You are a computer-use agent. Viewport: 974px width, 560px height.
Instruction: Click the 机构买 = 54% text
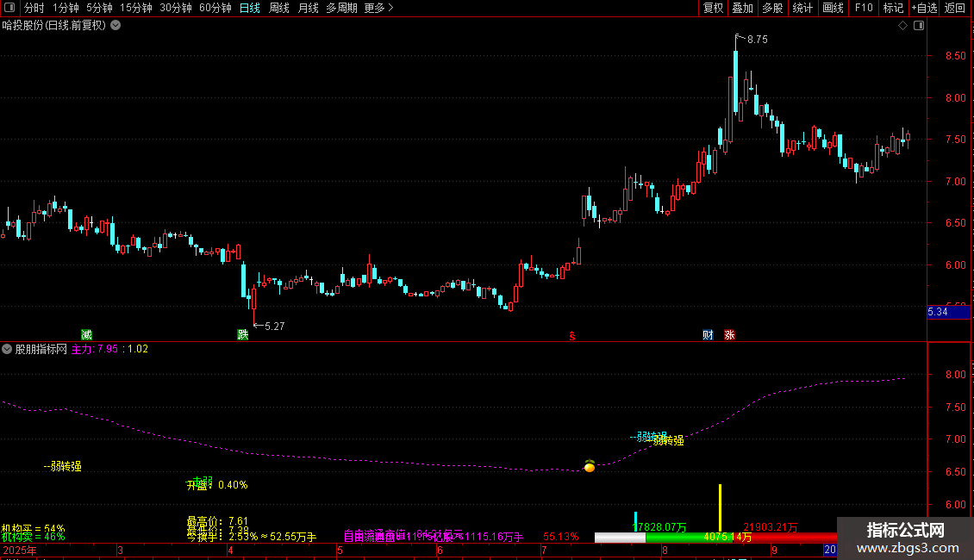(x=33, y=528)
